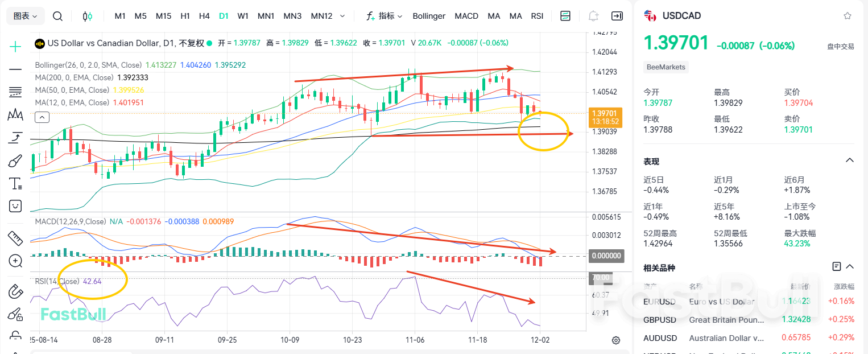Open the 图表 chart type dropdown

coord(25,16)
